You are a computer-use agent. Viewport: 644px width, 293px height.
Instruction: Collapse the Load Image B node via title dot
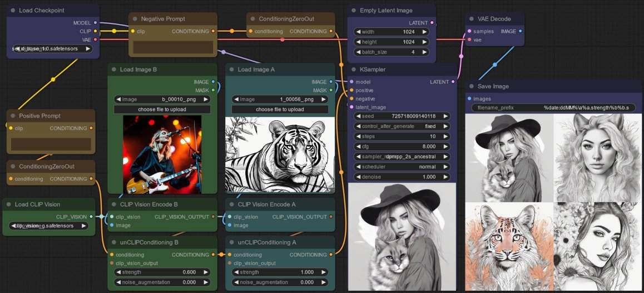coord(114,70)
